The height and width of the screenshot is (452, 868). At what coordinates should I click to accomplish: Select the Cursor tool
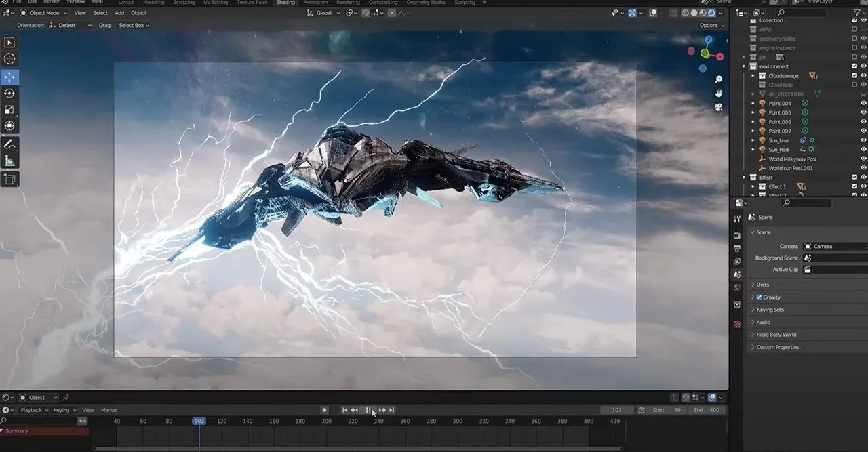pyautogui.click(x=9, y=59)
